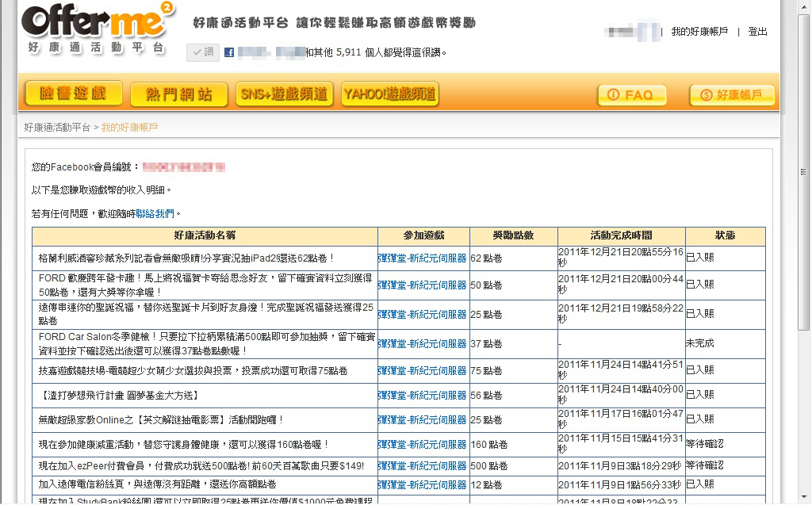Click the OfferMe 好康通活動平台 logo

98,29
